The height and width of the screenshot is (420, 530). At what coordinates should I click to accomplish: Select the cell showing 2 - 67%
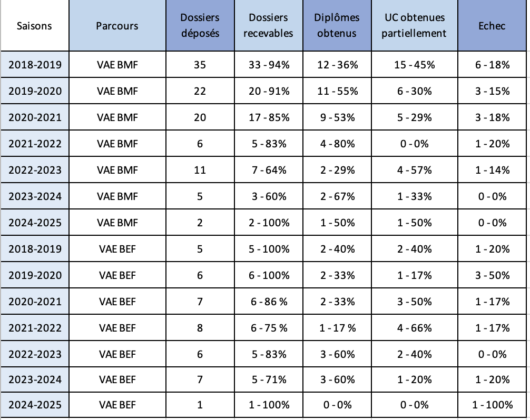click(337, 196)
